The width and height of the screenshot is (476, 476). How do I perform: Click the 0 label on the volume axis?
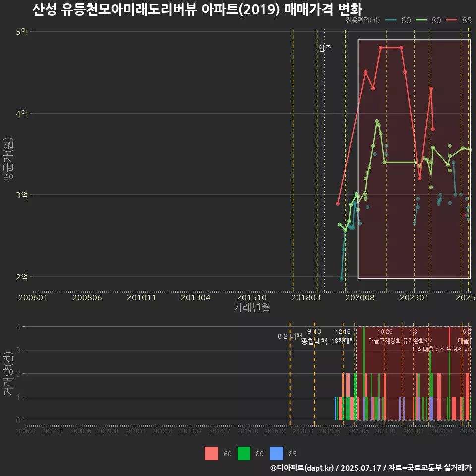pyautogui.click(x=18, y=420)
